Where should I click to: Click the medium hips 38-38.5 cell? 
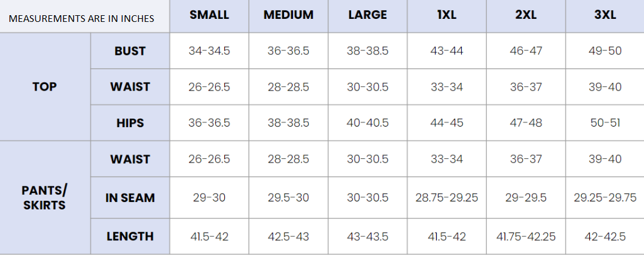click(x=288, y=123)
